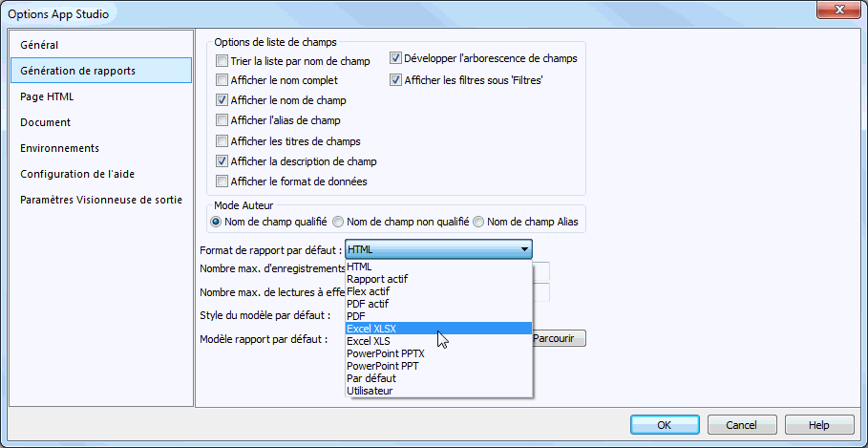Screen dimensions: 868x448
Task: Open Paramètres Visionneuse de sortie
Action: click(101, 200)
